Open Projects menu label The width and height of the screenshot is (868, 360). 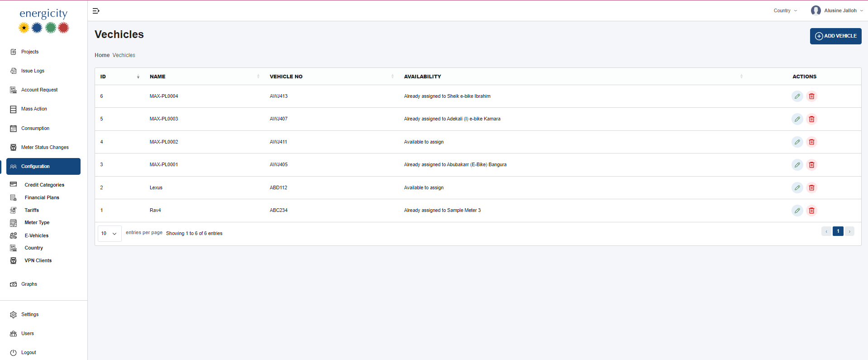click(x=30, y=52)
